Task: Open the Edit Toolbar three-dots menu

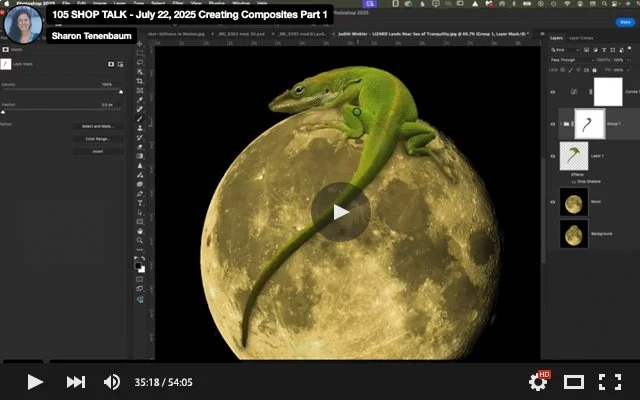Action: click(x=140, y=250)
